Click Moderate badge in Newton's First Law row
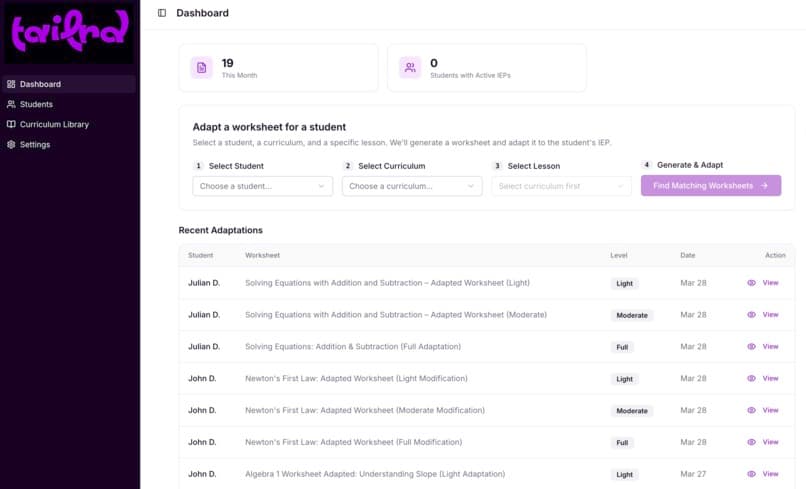This screenshot has height=489, width=806. point(632,411)
